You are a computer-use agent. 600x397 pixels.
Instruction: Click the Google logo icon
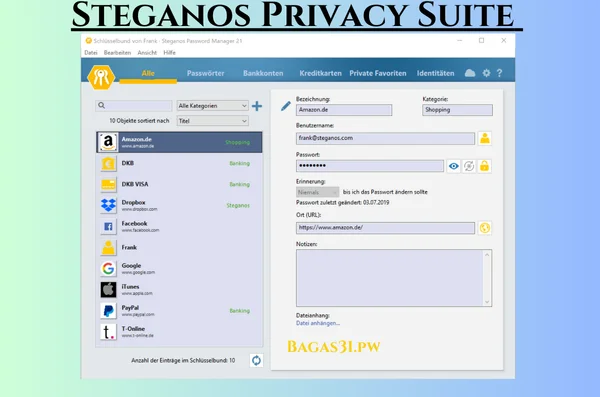(108, 269)
